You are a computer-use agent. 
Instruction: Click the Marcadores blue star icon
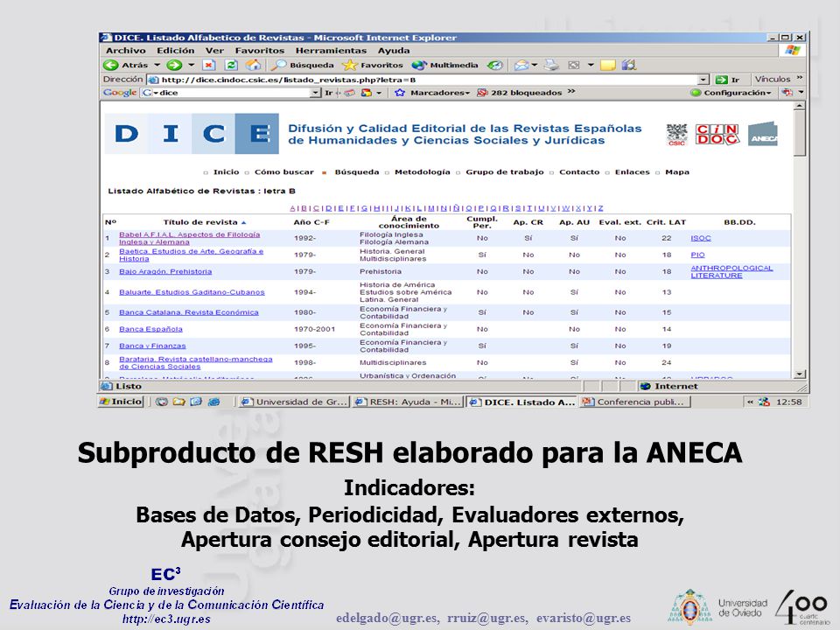pos(400,93)
